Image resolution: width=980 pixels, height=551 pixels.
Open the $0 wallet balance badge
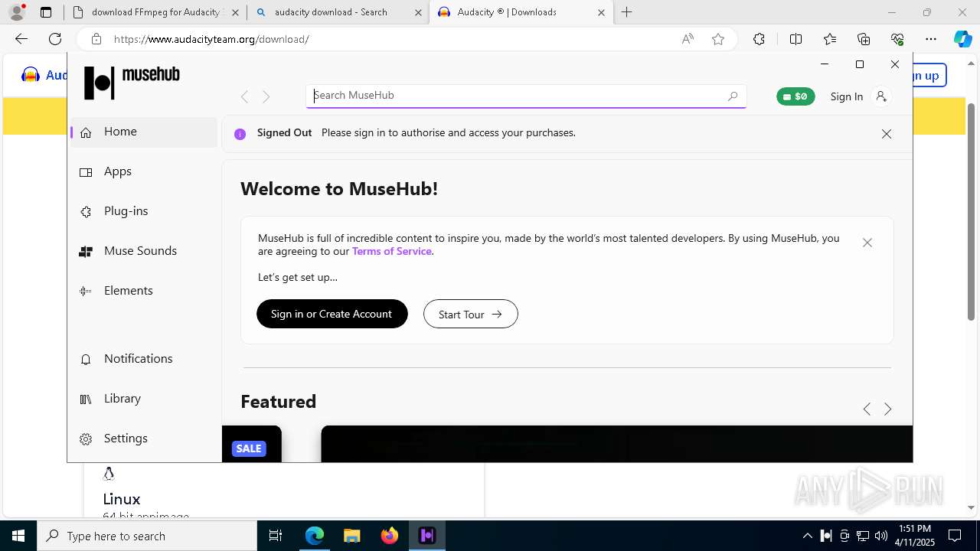795,96
